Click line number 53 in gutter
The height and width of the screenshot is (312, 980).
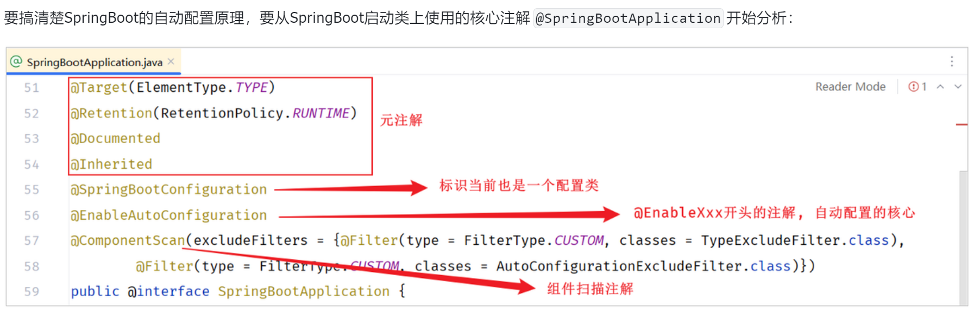(x=32, y=139)
